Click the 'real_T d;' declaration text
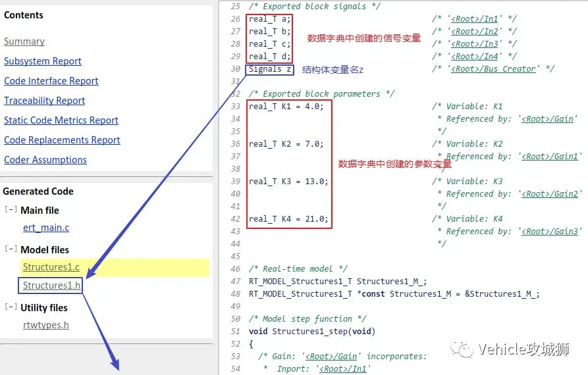588x375 pixels. coord(269,57)
